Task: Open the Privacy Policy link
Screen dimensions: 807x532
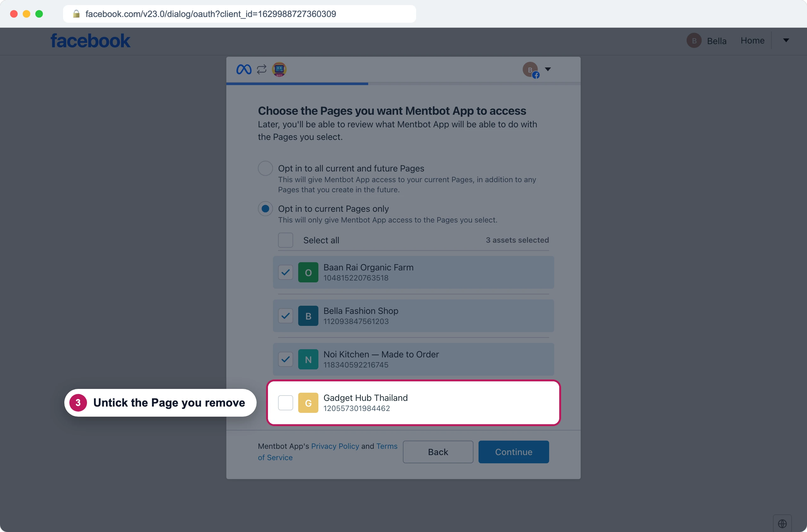Action: click(335, 446)
